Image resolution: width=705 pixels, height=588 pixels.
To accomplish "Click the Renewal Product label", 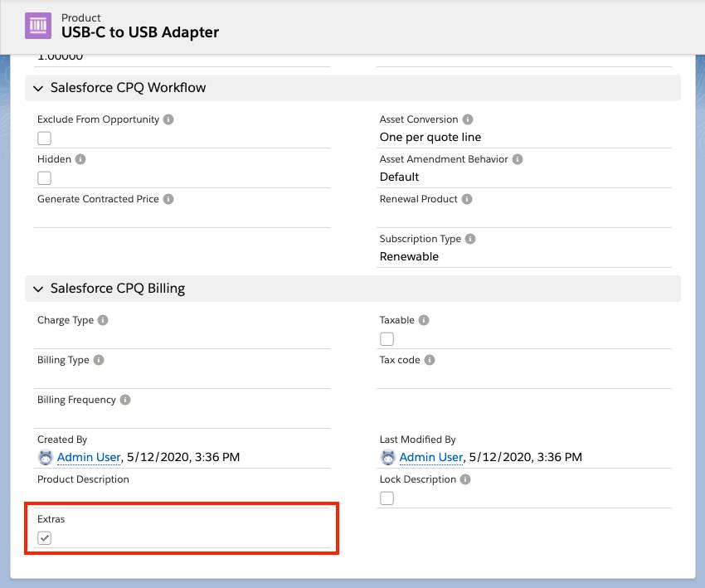I will [x=418, y=199].
